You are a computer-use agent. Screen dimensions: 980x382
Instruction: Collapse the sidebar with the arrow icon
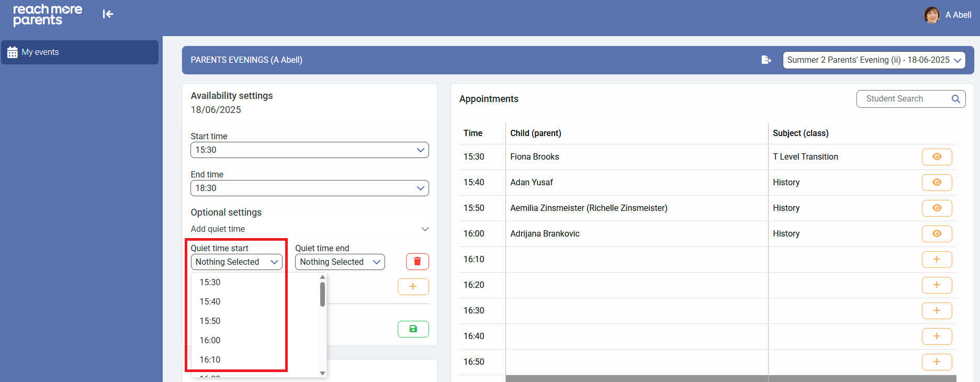pyautogui.click(x=108, y=14)
